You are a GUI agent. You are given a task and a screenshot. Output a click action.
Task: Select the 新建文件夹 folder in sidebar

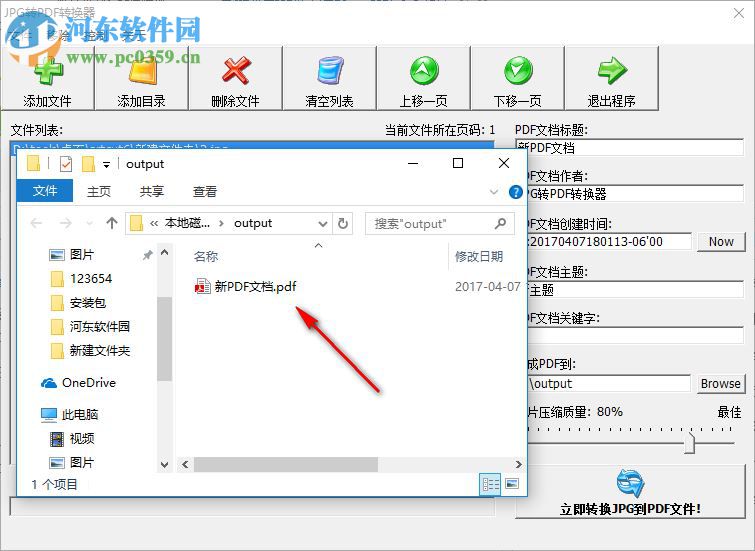[90, 351]
